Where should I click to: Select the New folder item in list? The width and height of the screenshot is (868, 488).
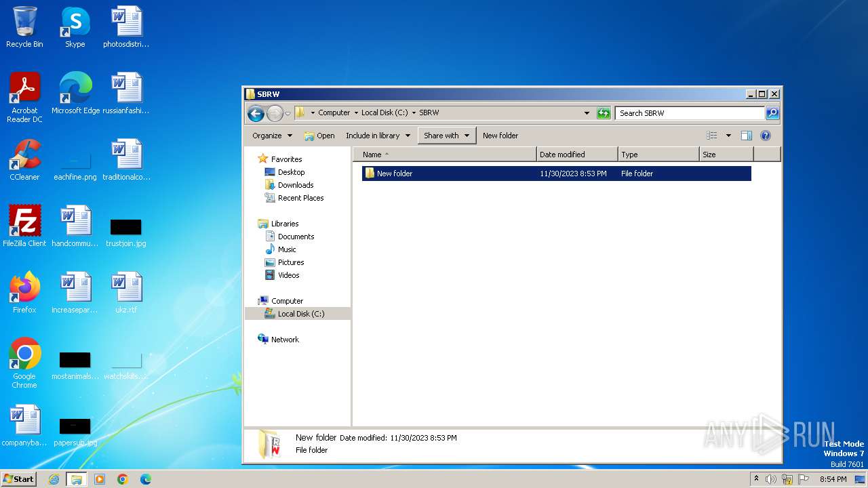(x=556, y=174)
